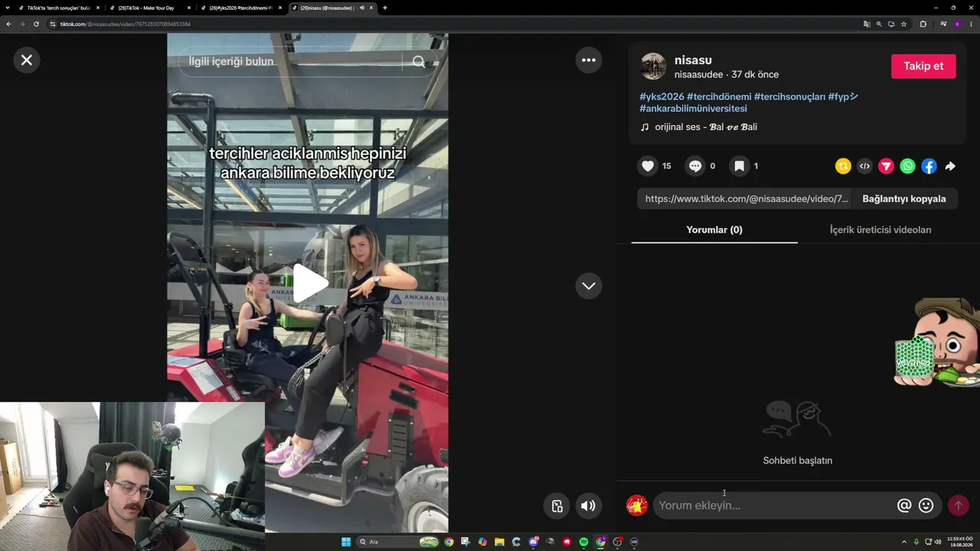The image size is (980, 551).
Task: Close the TikTok - Make Your Day tab
Action: click(x=189, y=8)
